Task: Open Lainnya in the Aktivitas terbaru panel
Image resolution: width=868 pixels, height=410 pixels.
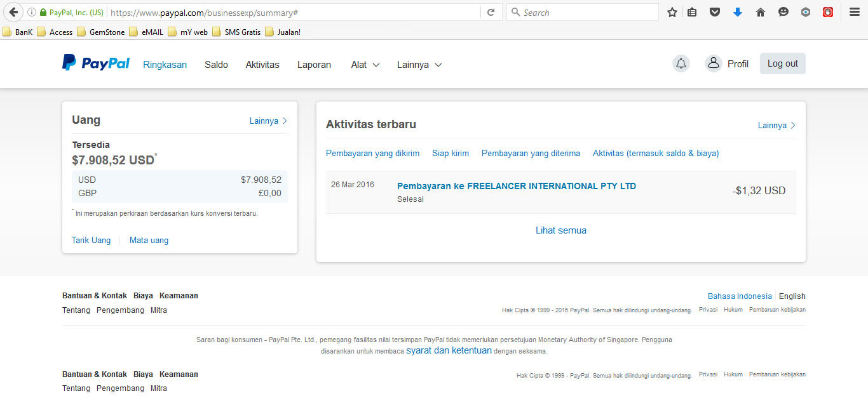Action: click(x=776, y=125)
